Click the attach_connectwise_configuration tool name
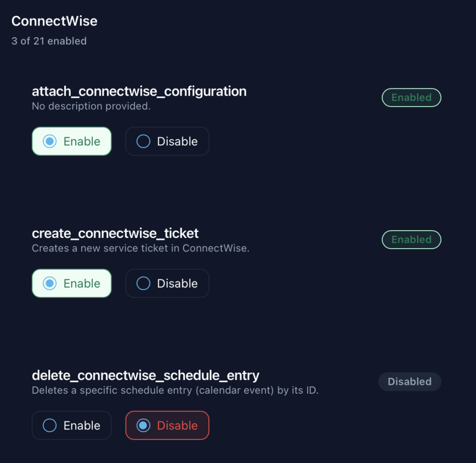This screenshot has height=463, width=476. [139, 91]
